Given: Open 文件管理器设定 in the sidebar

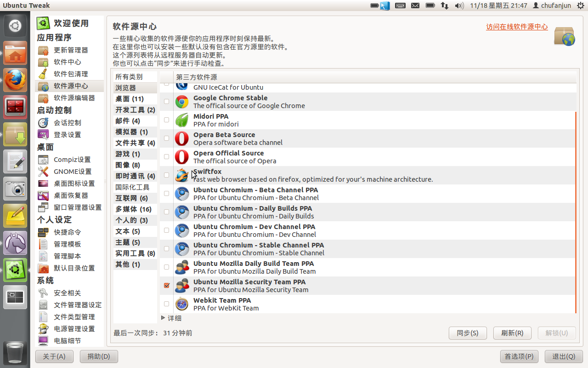Looking at the screenshot, I should coord(70,305).
